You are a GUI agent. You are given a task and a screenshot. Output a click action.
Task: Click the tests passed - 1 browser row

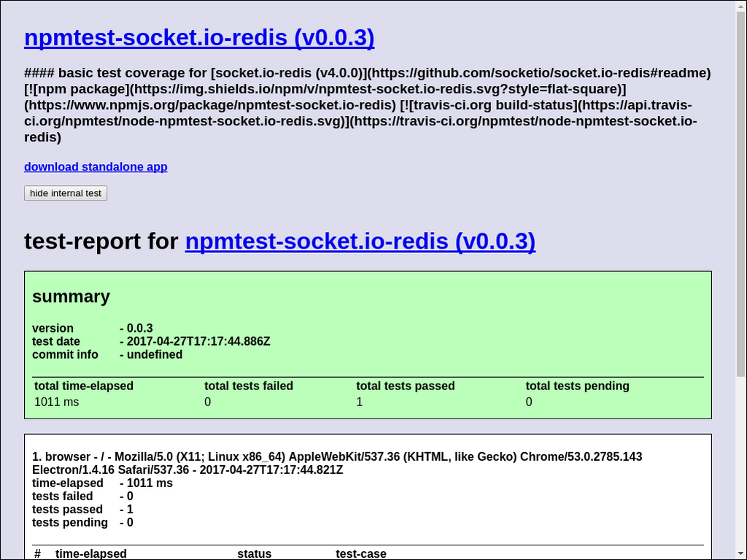point(83,510)
